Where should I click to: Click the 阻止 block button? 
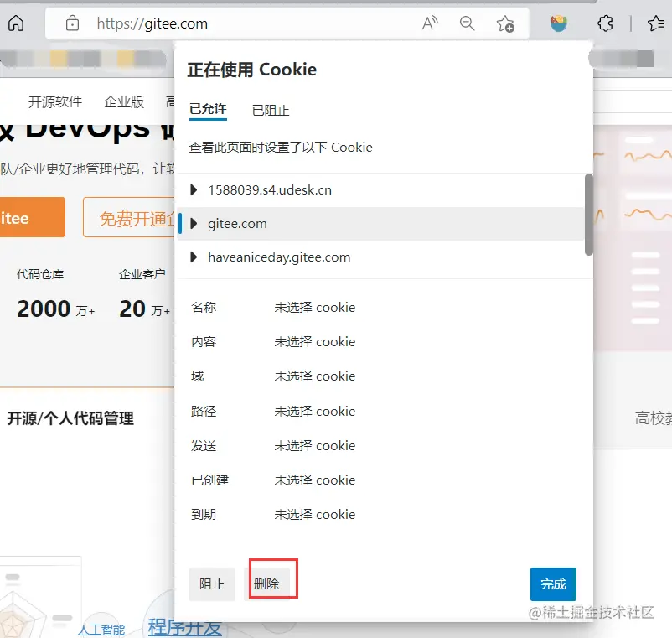[x=212, y=584]
